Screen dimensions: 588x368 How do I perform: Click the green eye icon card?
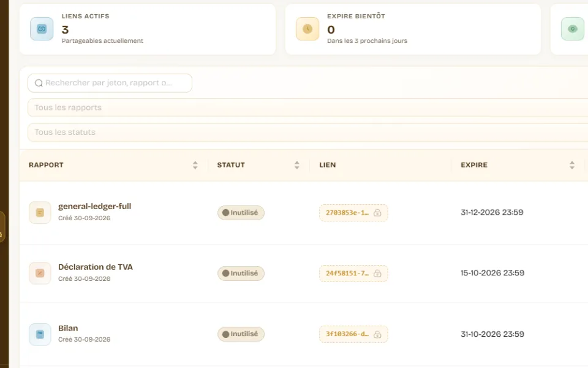click(x=572, y=29)
